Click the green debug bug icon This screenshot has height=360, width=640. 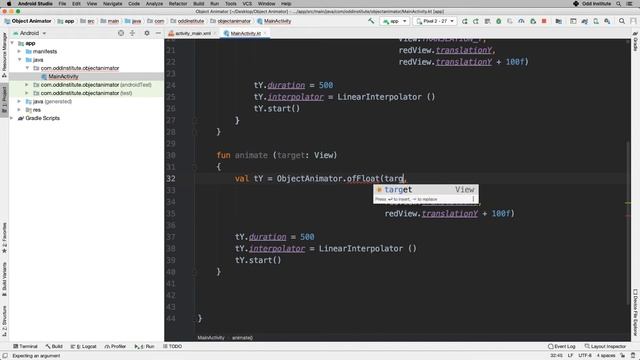498,21
